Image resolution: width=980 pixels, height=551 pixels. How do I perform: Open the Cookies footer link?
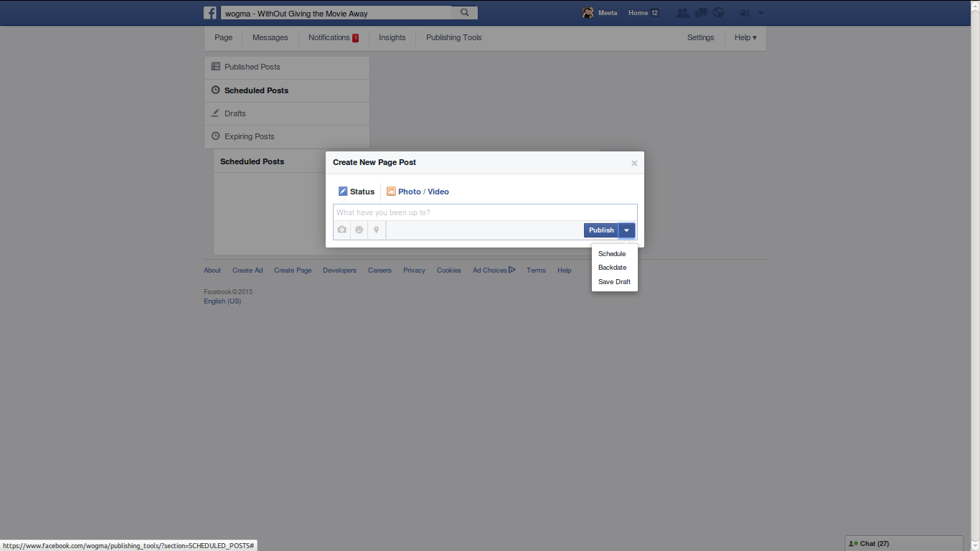[x=449, y=270]
